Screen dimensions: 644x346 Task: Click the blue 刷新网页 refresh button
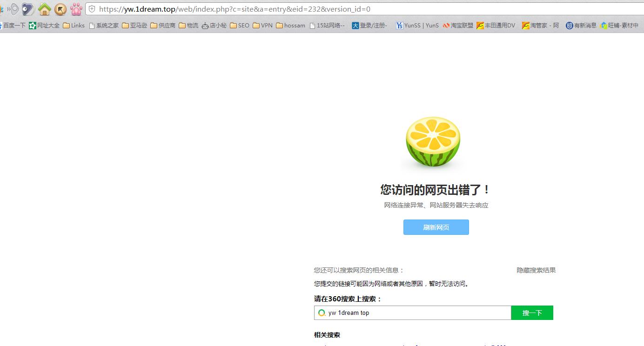(436, 227)
